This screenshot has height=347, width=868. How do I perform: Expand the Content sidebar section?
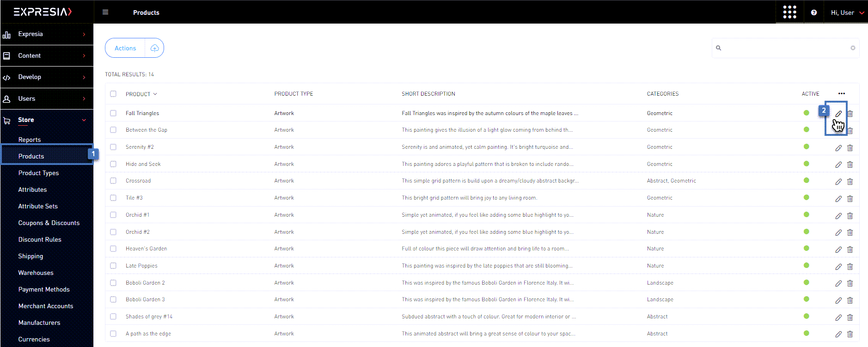point(46,55)
